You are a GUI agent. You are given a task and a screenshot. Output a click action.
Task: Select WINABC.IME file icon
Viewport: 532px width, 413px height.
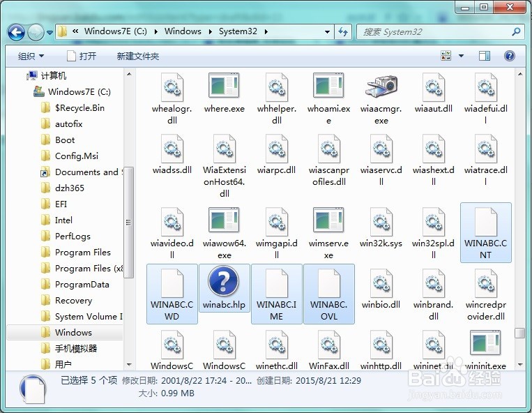[x=277, y=283]
